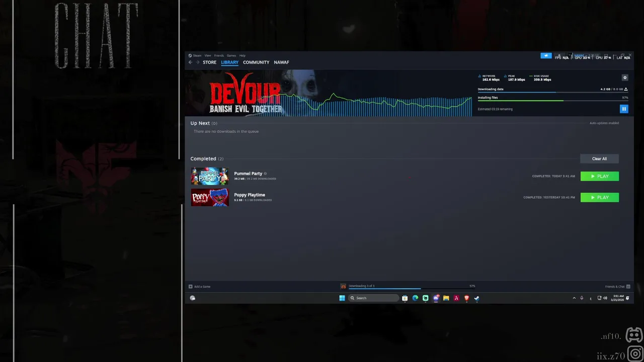
Task: Open Discord from the taskbar
Action: coord(436,298)
